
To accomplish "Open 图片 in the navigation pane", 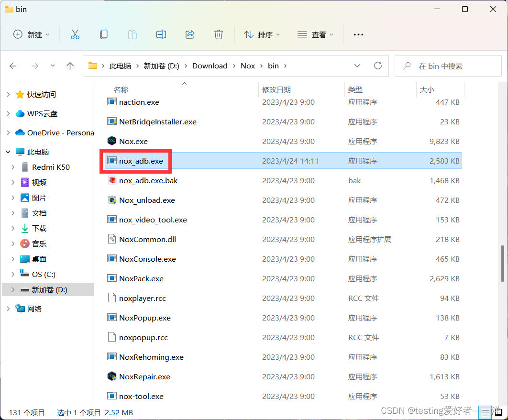I will point(33,198).
